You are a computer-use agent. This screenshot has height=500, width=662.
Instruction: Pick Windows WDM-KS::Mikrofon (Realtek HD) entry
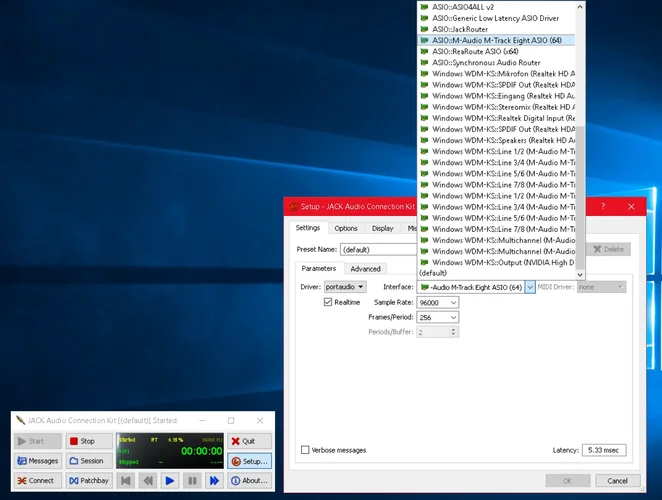(x=496, y=73)
